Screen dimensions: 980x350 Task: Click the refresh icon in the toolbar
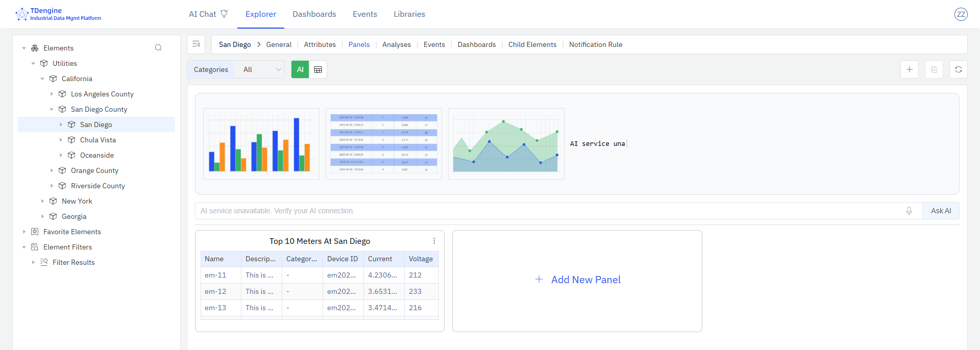coord(958,69)
